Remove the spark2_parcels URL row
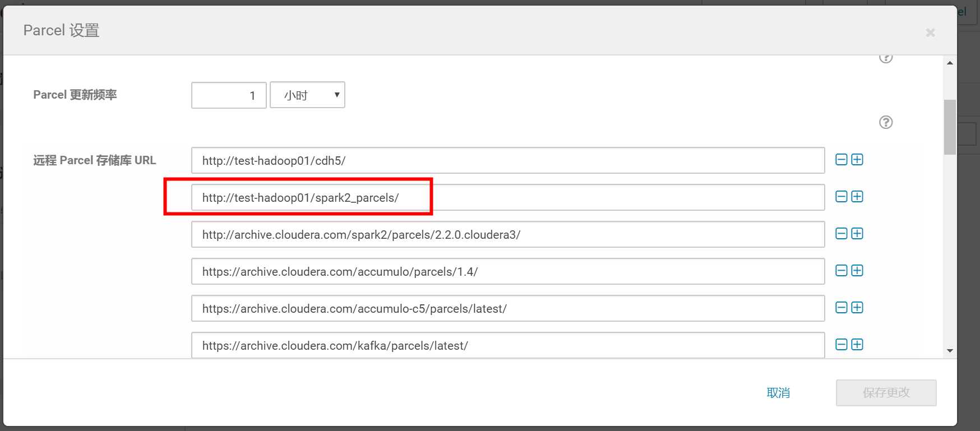The image size is (980, 431). pos(841,197)
